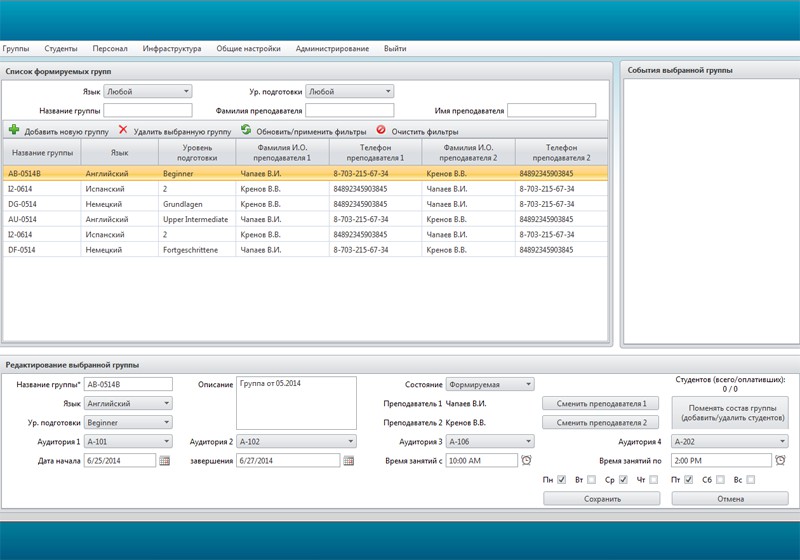Click the red clear filters icon
This screenshot has width=800, height=560.
click(381, 130)
